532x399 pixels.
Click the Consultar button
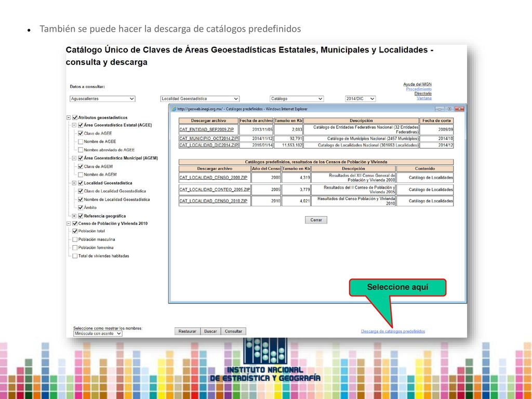click(233, 331)
